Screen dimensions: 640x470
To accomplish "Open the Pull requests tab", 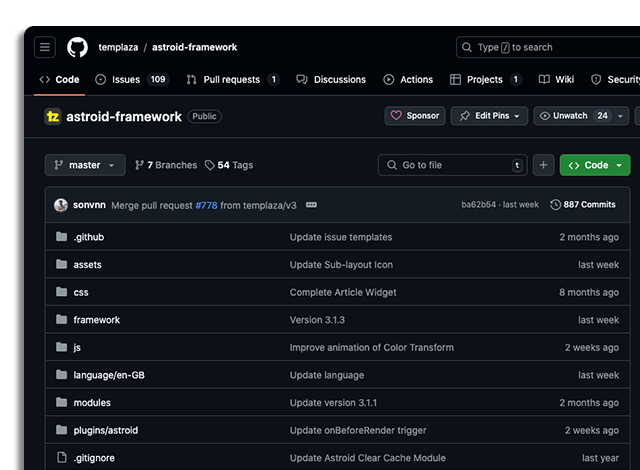I will pyautogui.click(x=233, y=80).
